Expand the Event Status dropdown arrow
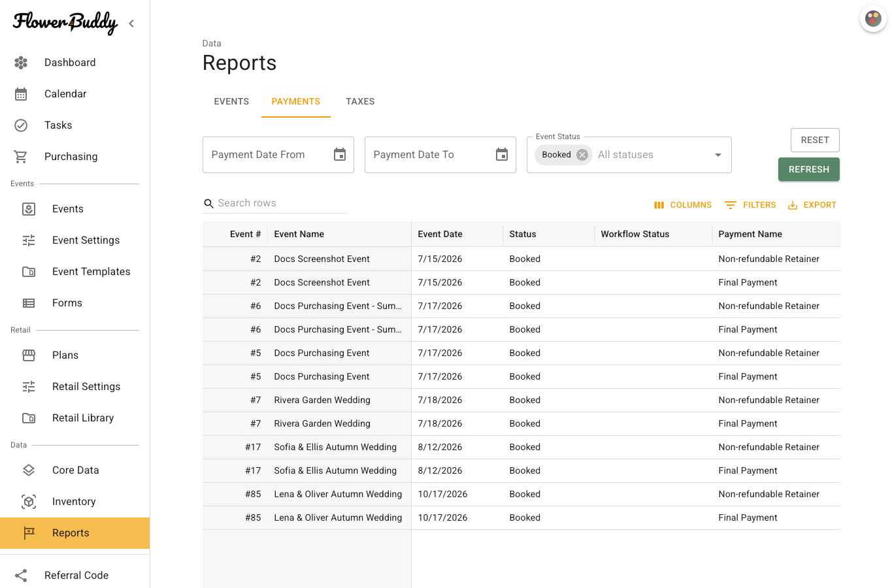Viewport: 892px width, 588px height. (x=718, y=155)
